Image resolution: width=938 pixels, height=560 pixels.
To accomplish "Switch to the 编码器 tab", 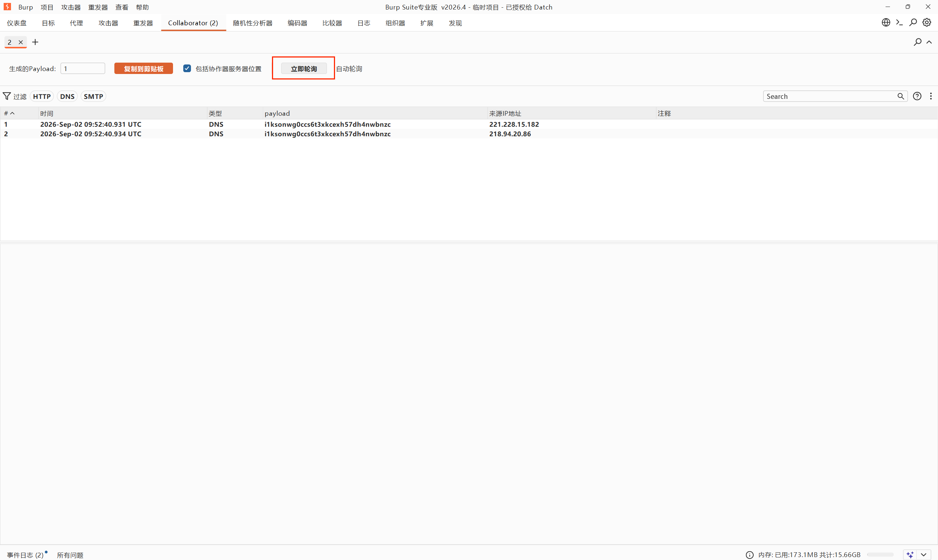I will (x=297, y=23).
